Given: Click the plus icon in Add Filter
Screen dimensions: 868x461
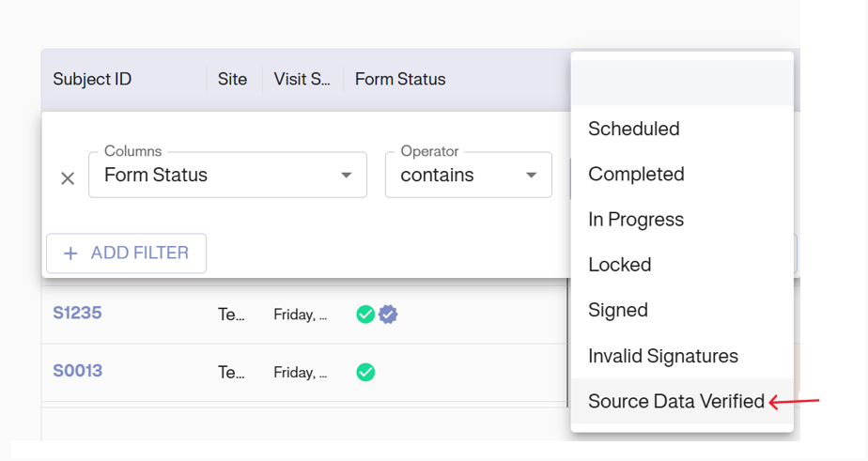Looking at the screenshot, I should pos(70,254).
